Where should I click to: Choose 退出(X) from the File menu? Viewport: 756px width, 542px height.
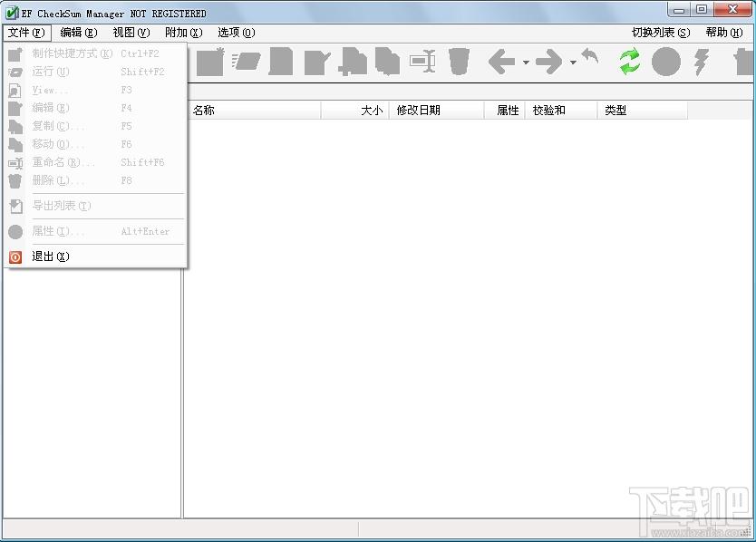(x=95, y=256)
